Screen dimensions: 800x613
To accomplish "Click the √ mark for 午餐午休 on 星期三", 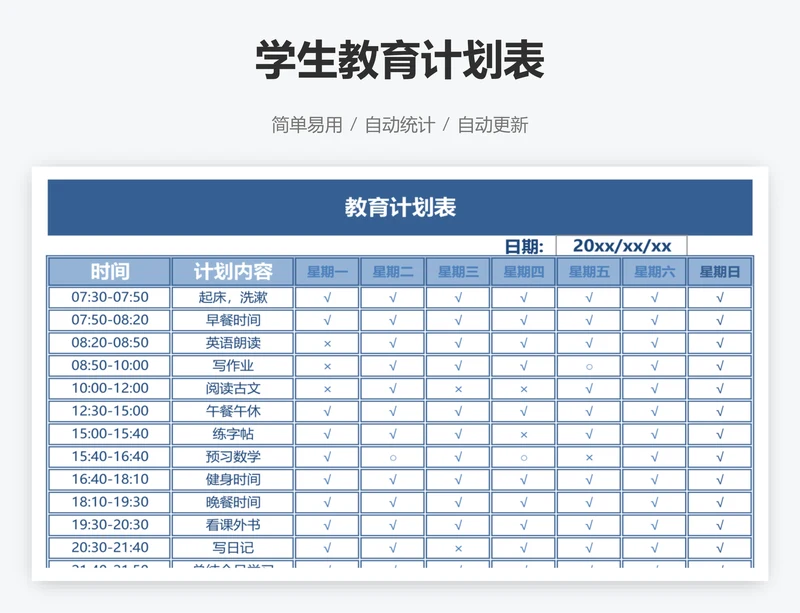I will click(x=458, y=411).
